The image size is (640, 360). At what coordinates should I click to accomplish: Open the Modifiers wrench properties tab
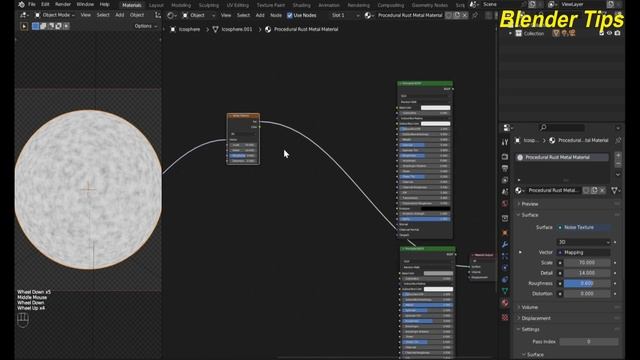pyautogui.click(x=505, y=244)
